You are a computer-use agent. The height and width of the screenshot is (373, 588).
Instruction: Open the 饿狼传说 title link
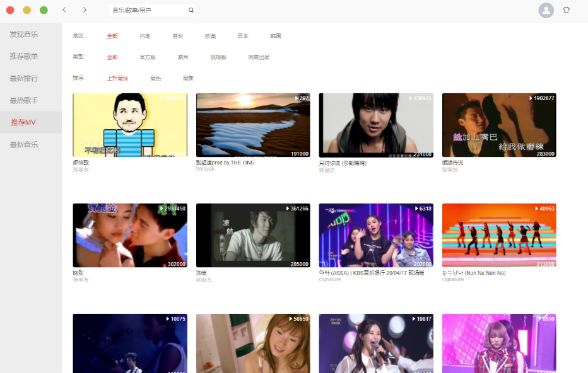(452, 163)
